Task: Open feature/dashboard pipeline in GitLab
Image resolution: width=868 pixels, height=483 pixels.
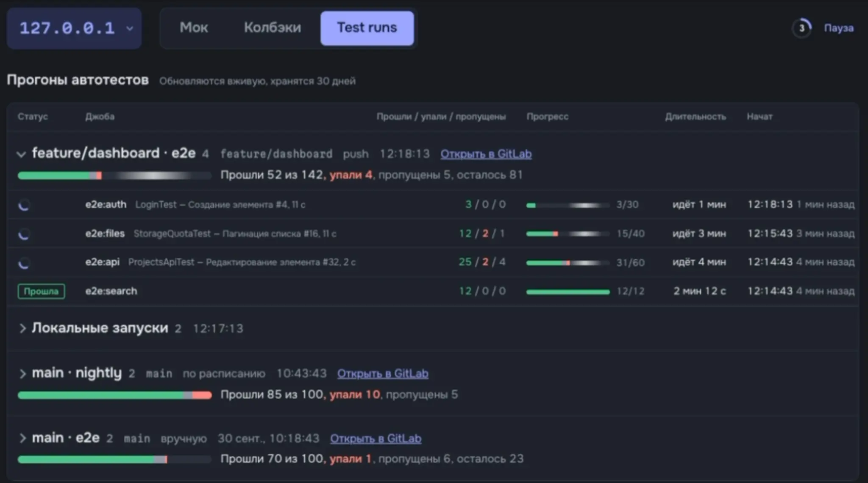Action: click(x=486, y=154)
